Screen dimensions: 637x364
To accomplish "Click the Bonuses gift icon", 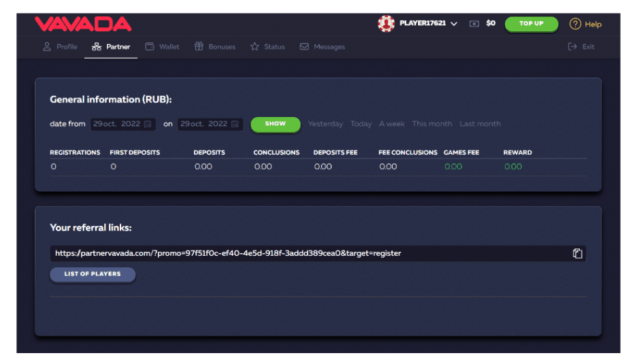I will point(199,46).
